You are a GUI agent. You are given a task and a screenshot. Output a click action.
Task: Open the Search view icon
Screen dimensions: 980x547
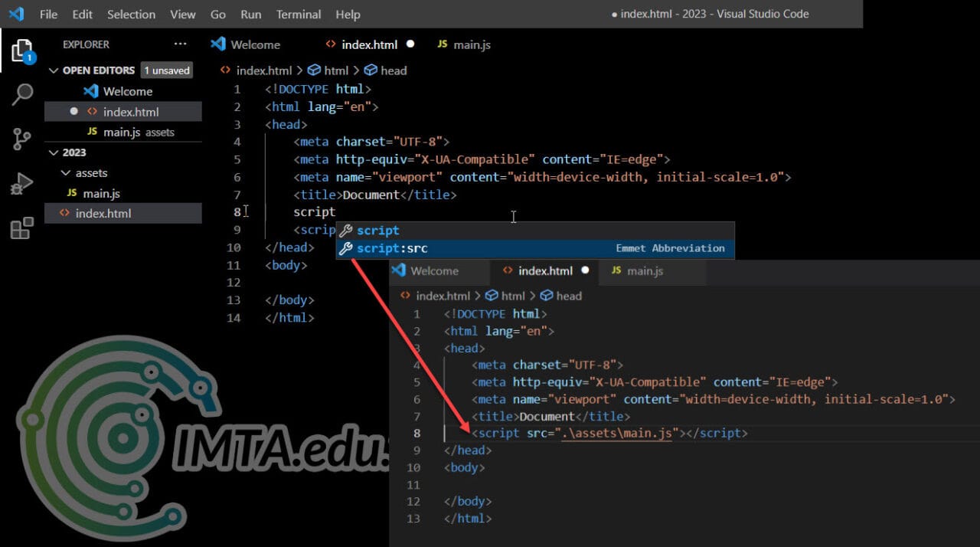pyautogui.click(x=22, y=95)
